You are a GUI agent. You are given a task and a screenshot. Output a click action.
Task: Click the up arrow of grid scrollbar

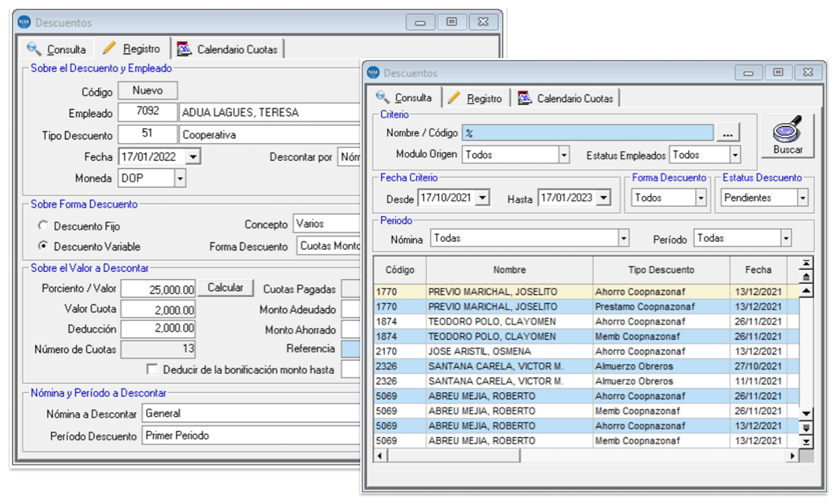(x=806, y=291)
